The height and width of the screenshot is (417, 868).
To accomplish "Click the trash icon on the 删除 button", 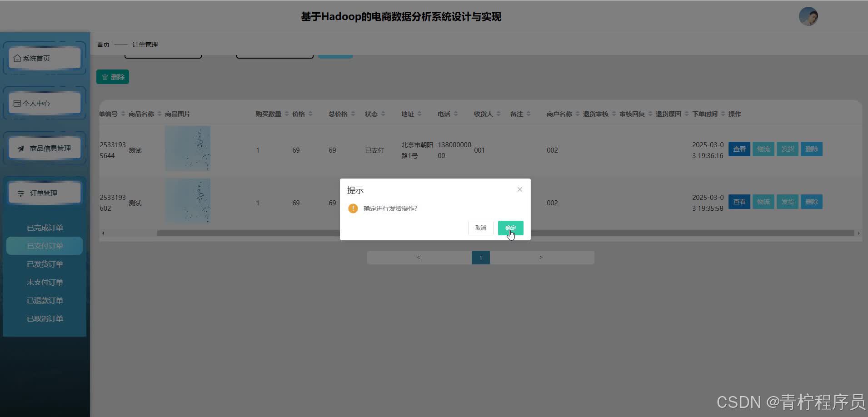I will [x=105, y=77].
